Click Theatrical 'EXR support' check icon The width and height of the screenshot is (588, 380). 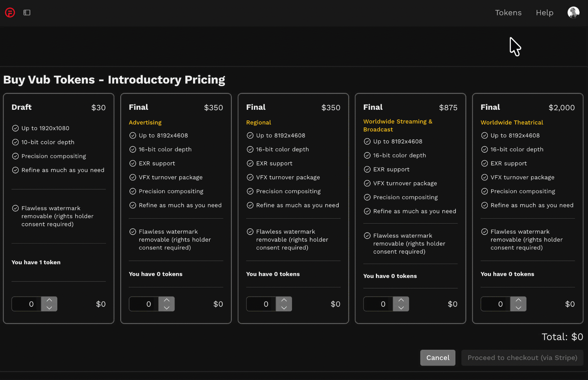(485, 163)
